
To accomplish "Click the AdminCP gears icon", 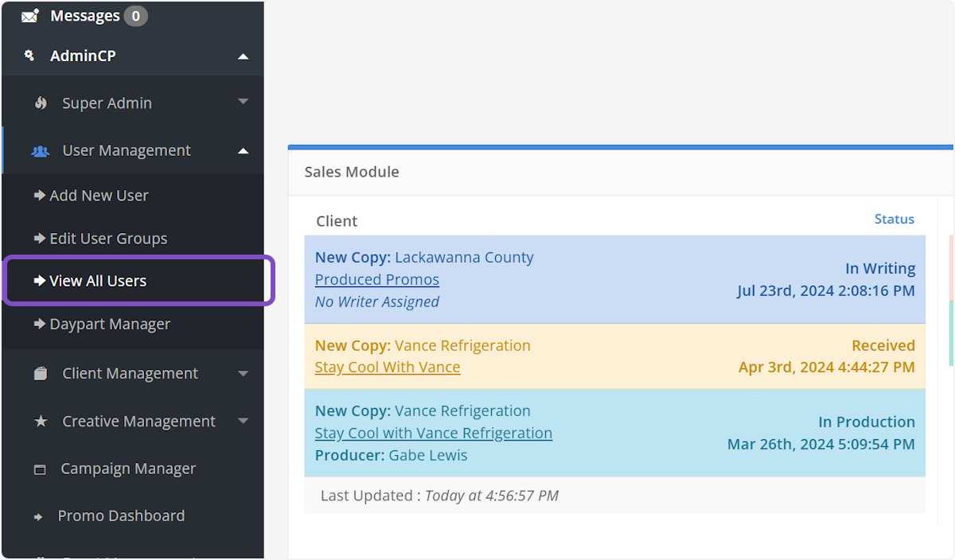I will 29,56.
